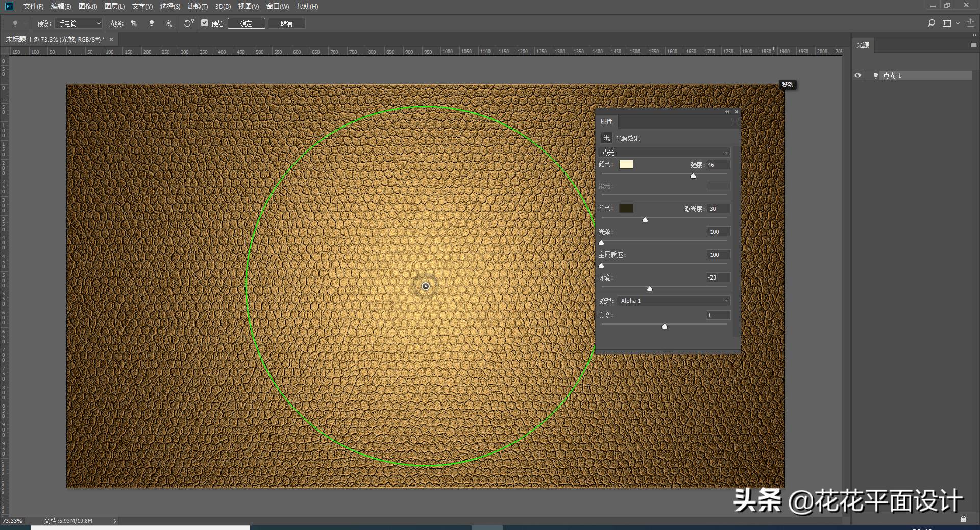Click the 强度 intensity slider handle
The height and width of the screenshot is (530, 980).
coord(693,176)
